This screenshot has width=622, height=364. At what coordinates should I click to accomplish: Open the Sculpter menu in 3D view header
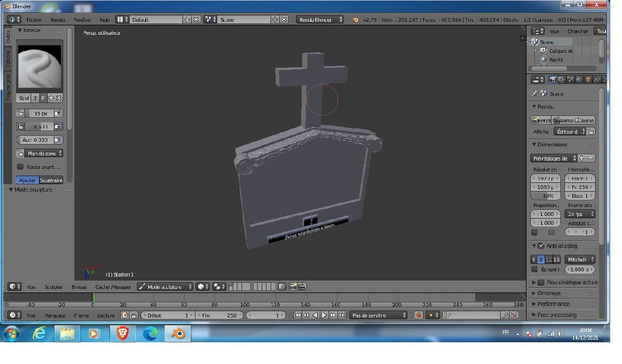[x=53, y=287]
